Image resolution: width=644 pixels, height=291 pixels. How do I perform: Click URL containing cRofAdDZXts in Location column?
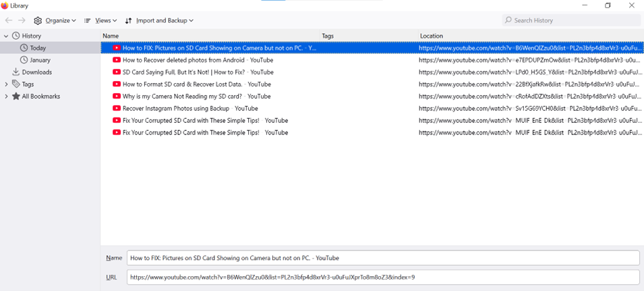529,97
